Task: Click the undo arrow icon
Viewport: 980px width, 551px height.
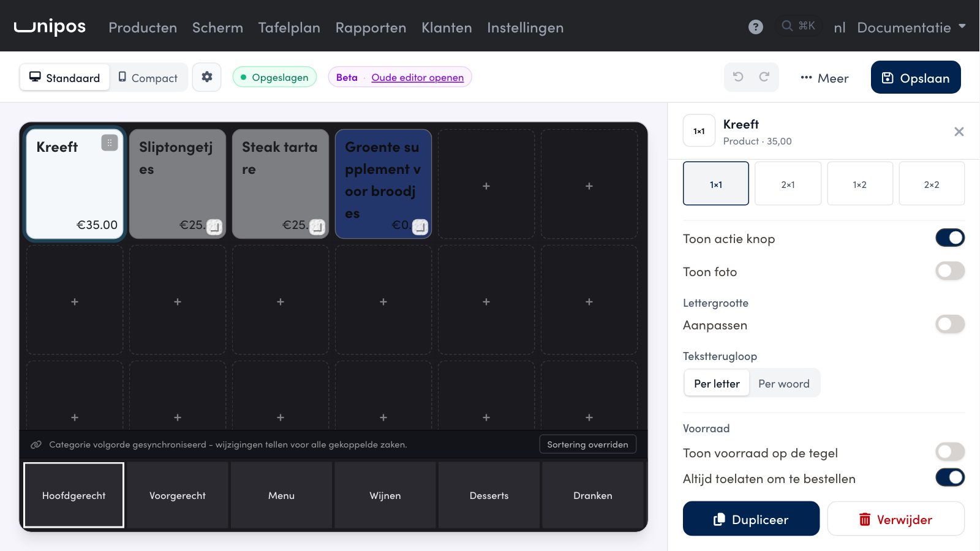Action: click(738, 77)
